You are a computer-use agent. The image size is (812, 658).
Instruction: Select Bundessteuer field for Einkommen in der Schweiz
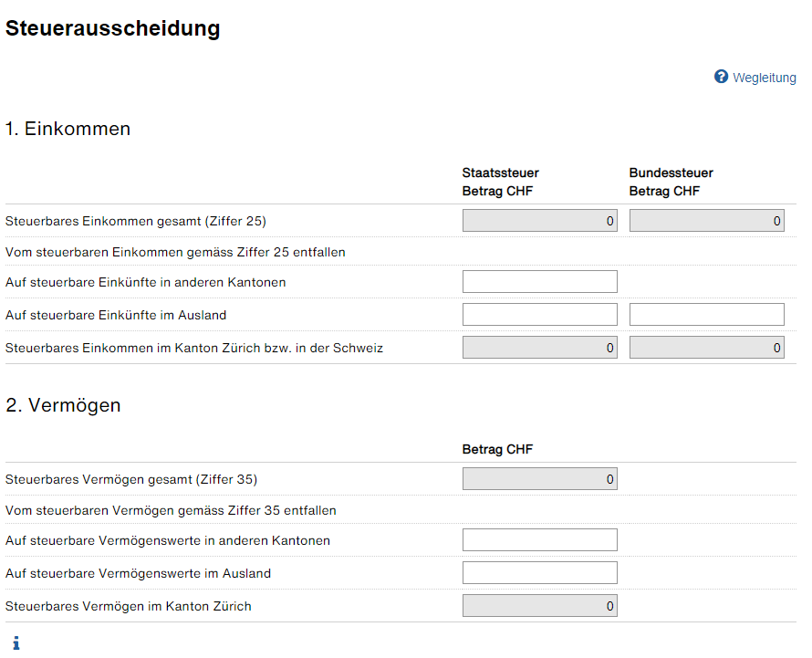[x=706, y=347]
